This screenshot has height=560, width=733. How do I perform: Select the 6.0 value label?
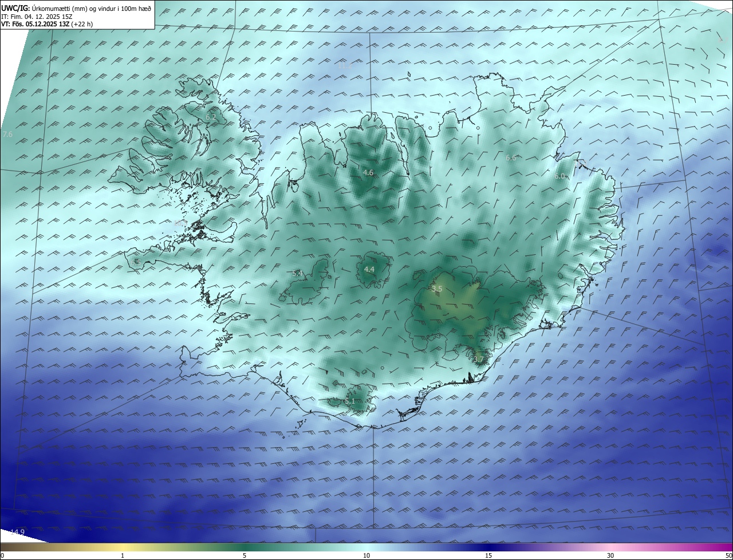[559, 176]
